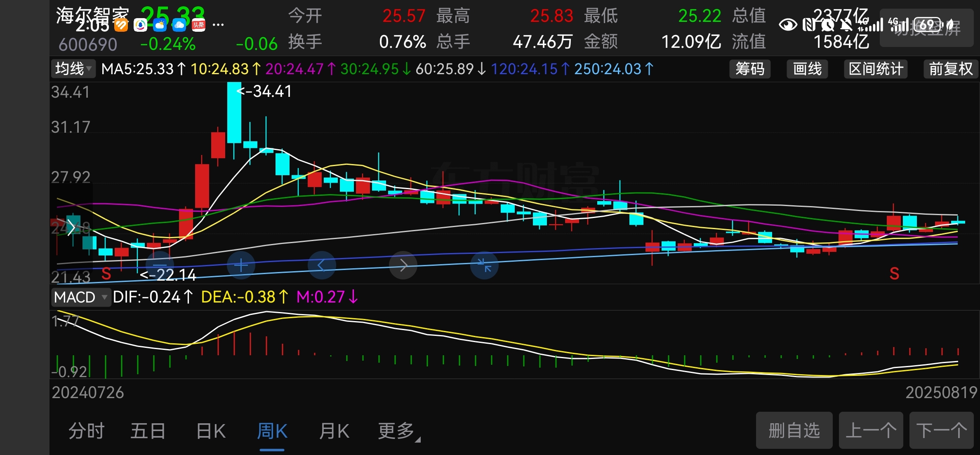Tap the NFC status icon
This screenshot has width=980, height=455.
[809, 25]
